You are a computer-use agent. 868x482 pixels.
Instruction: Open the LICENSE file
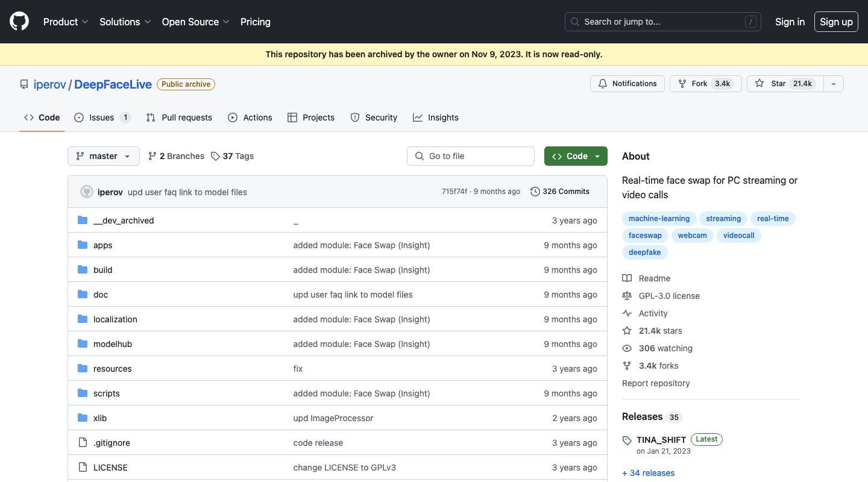110,468
